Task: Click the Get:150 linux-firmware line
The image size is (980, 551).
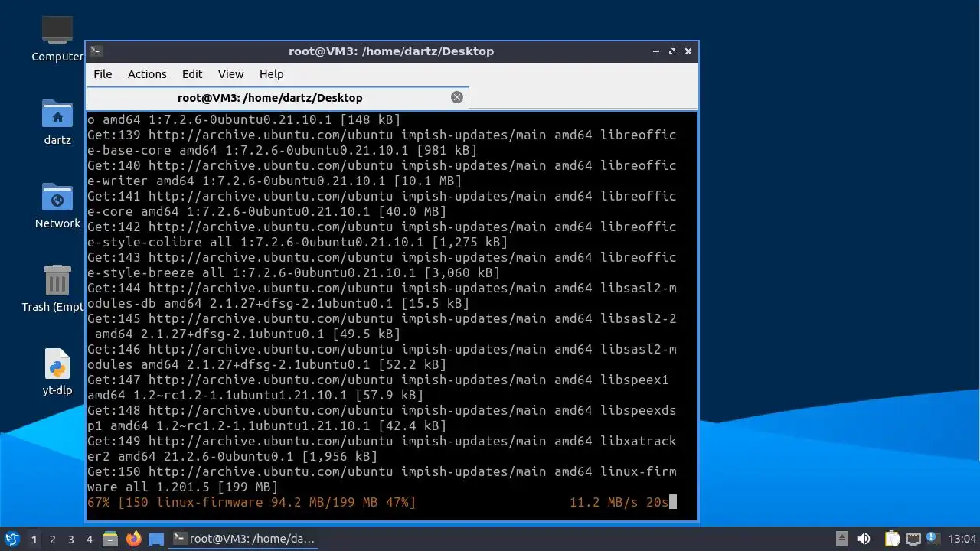Action: coord(382,479)
